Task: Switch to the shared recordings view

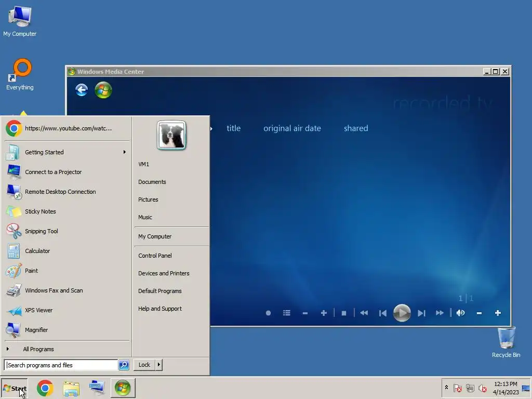Action: tap(356, 128)
